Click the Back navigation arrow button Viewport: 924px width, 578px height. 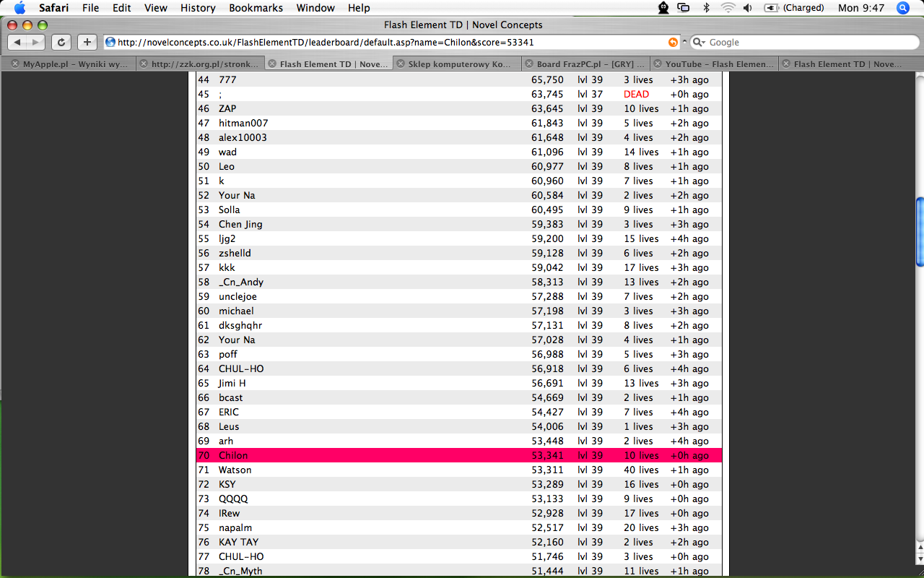[17, 43]
